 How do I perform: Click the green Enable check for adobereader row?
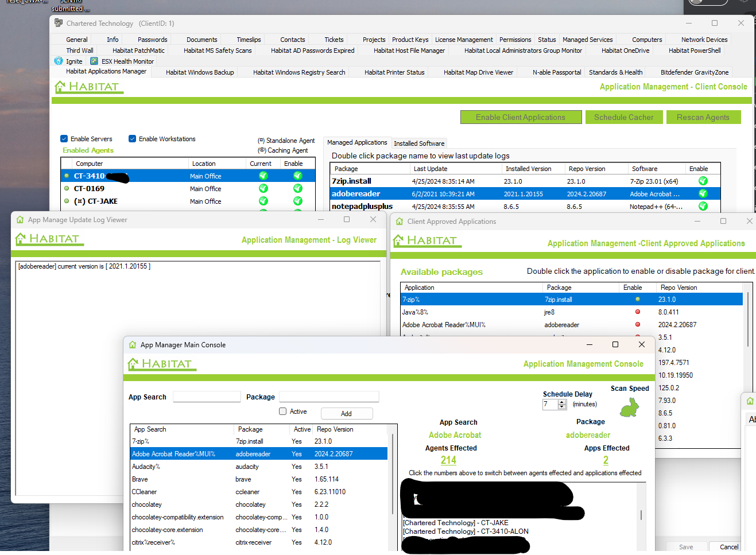point(703,193)
